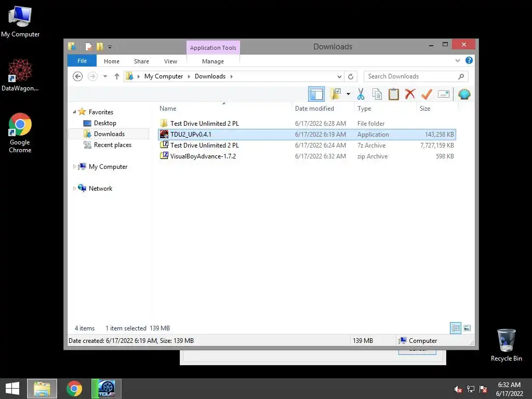Viewport: 532px width, 399px height.
Task: Select the Application Tools contextual tab
Action: tap(213, 48)
